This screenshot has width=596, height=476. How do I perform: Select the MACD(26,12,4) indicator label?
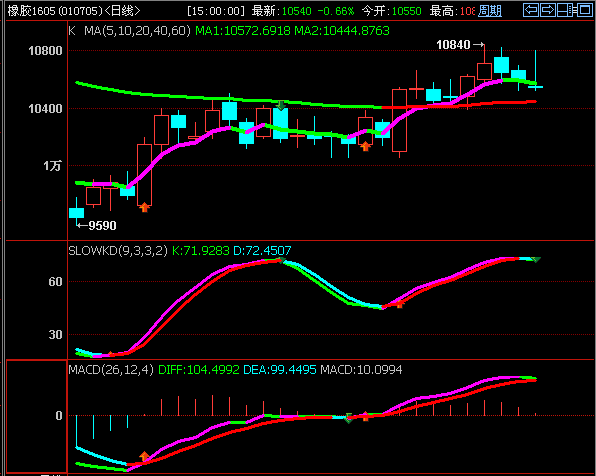click(x=111, y=370)
